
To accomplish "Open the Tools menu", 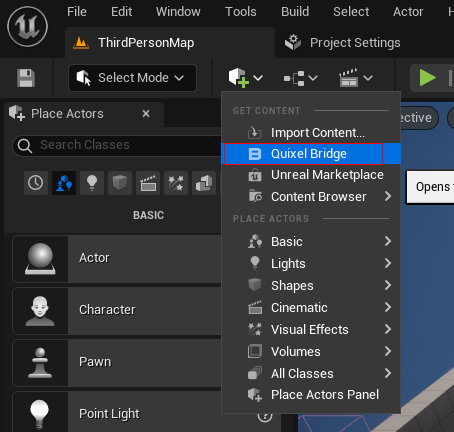I will [x=241, y=12].
